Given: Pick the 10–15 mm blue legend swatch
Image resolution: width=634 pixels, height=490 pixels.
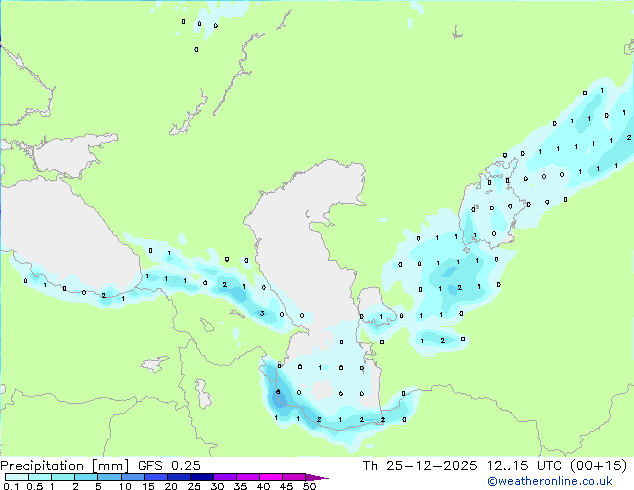Looking at the screenshot, I should [x=133, y=477].
